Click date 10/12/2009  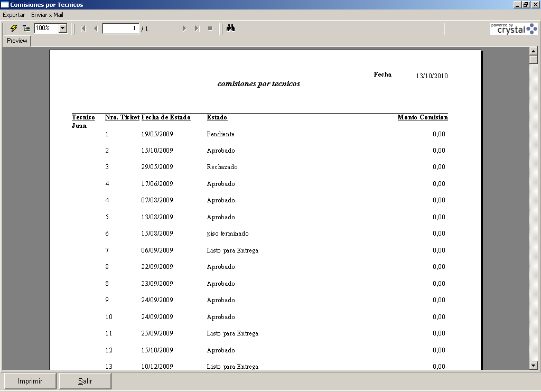pyautogui.click(x=157, y=367)
